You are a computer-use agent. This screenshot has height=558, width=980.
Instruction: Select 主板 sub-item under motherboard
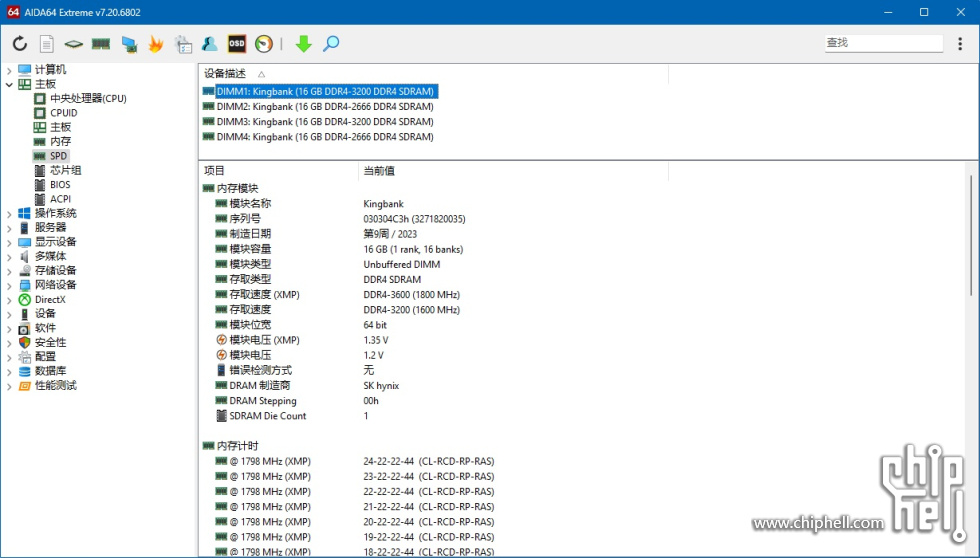[x=61, y=127]
